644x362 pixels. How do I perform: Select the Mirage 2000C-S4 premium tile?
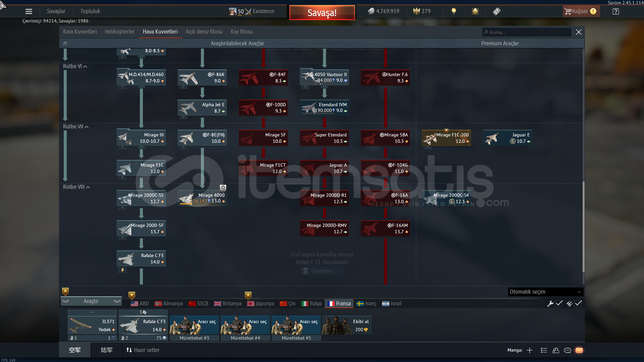446,198
